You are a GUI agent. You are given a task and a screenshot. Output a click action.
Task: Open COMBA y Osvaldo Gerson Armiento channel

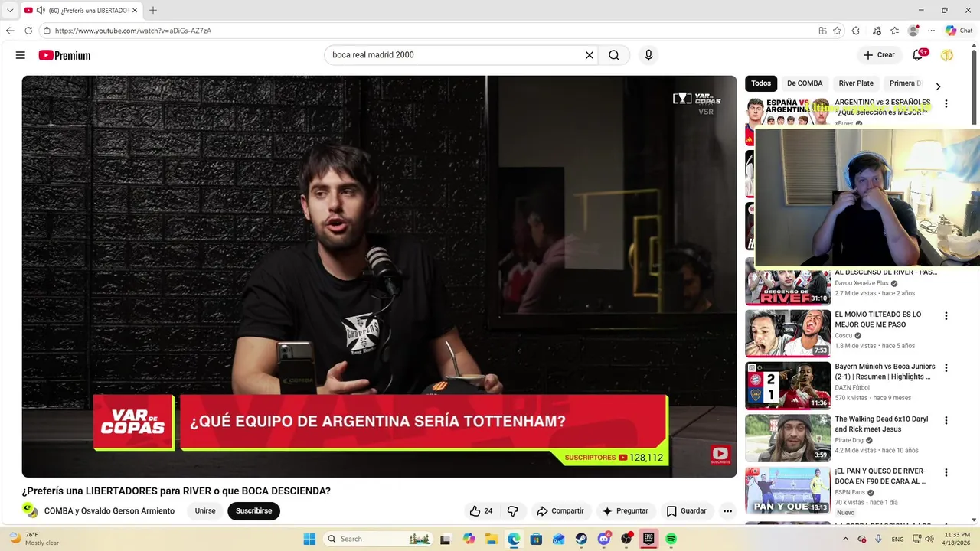point(109,511)
